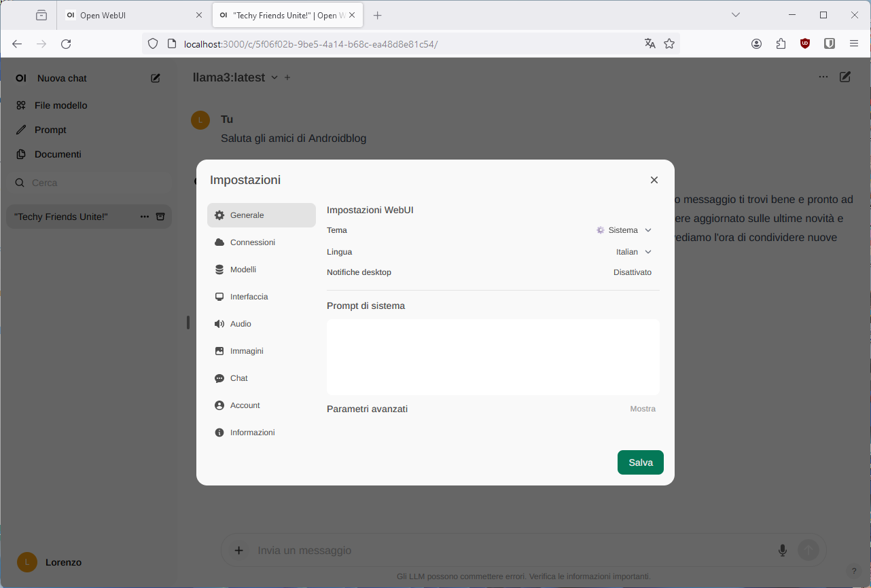Show the Parametri avanzati section
Screen dimensions: 871x588
point(642,409)
